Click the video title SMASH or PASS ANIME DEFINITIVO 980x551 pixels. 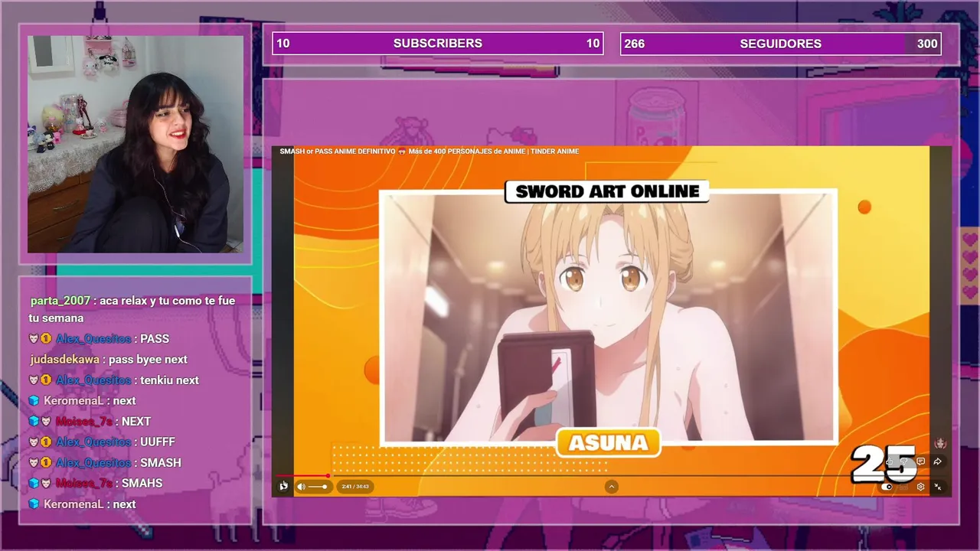pos(429,152)
